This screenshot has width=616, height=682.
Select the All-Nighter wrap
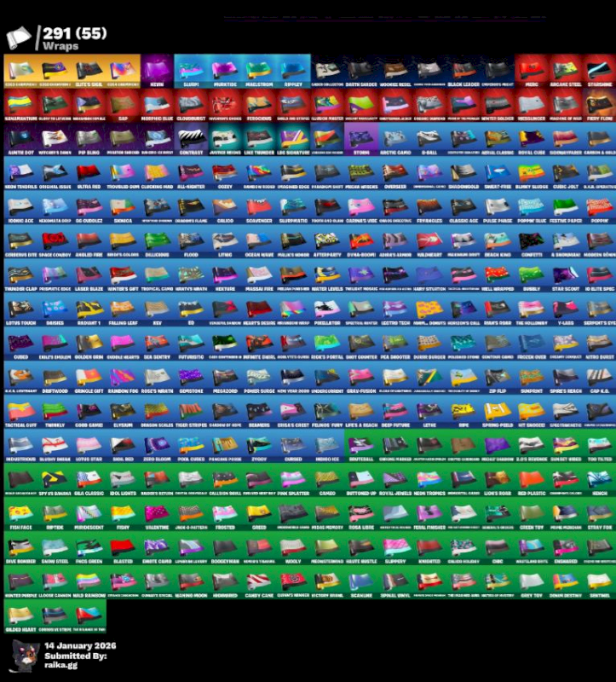tap(191, 173)
